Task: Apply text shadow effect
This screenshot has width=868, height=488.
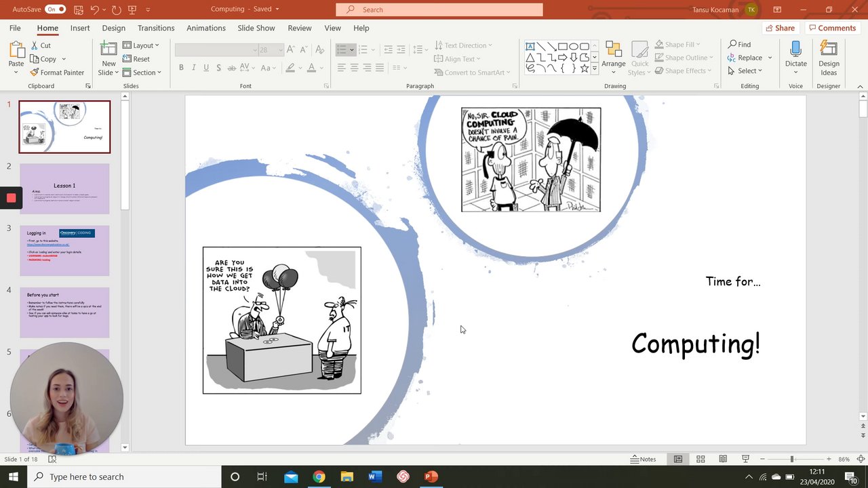Action: pos(218,68)
